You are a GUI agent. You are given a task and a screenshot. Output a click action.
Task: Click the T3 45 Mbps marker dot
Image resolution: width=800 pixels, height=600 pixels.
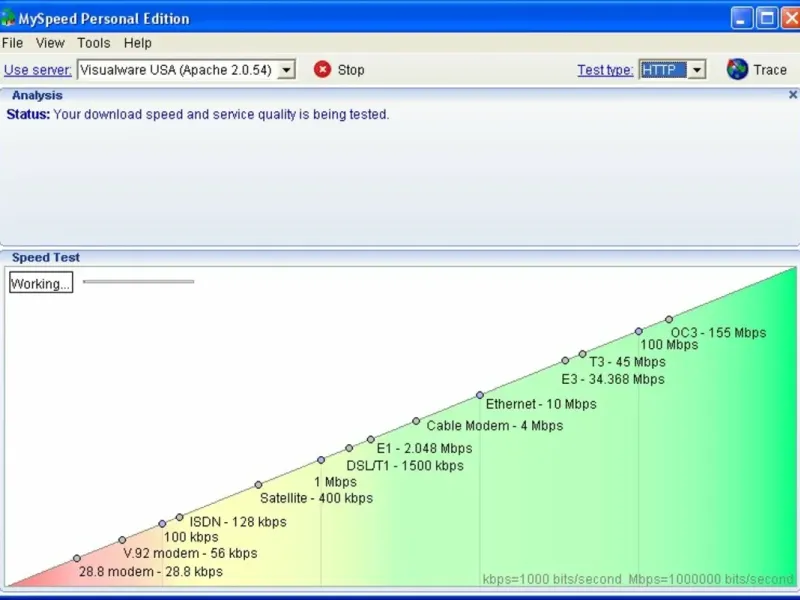pos(583,354)
